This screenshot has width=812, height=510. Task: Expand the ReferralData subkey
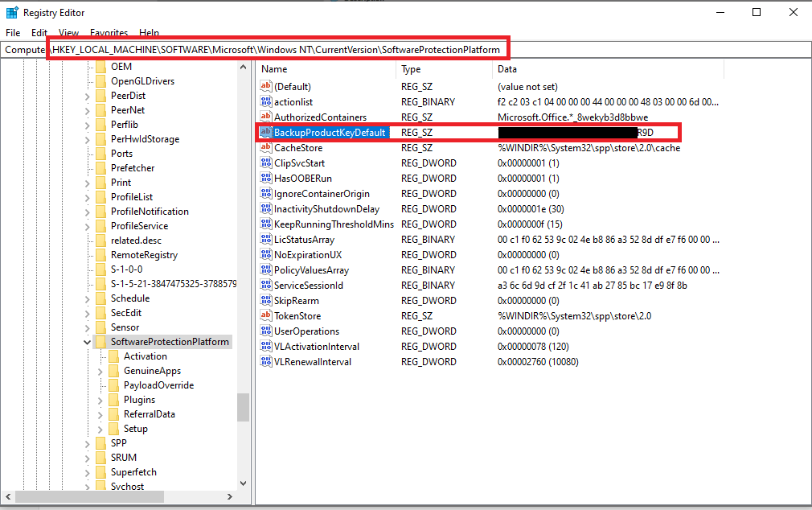pyautogui.click(x=100, y=415)
